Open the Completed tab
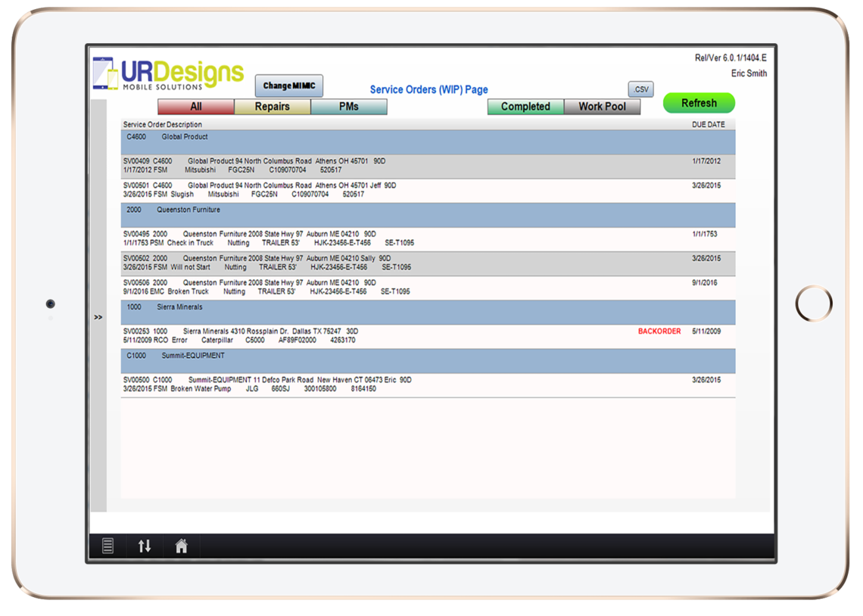The height and width of the screenshot is (616, 863). (525, 107)
